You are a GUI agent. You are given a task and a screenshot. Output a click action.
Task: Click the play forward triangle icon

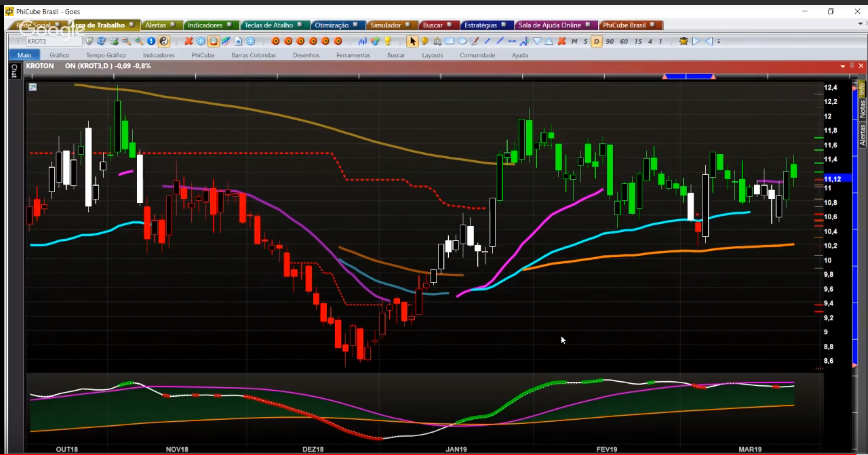pyautogui.click(x=696, y=41)
